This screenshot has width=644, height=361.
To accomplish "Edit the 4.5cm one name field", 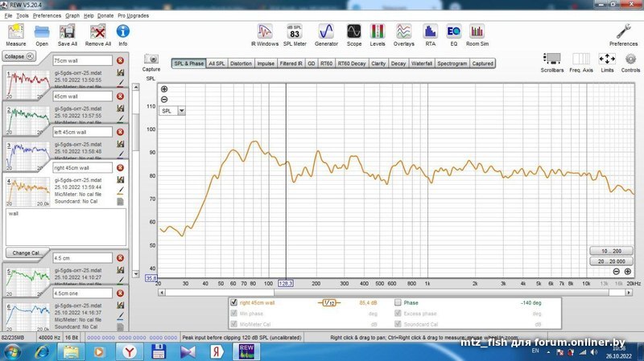I will click(x=82, y=293).
